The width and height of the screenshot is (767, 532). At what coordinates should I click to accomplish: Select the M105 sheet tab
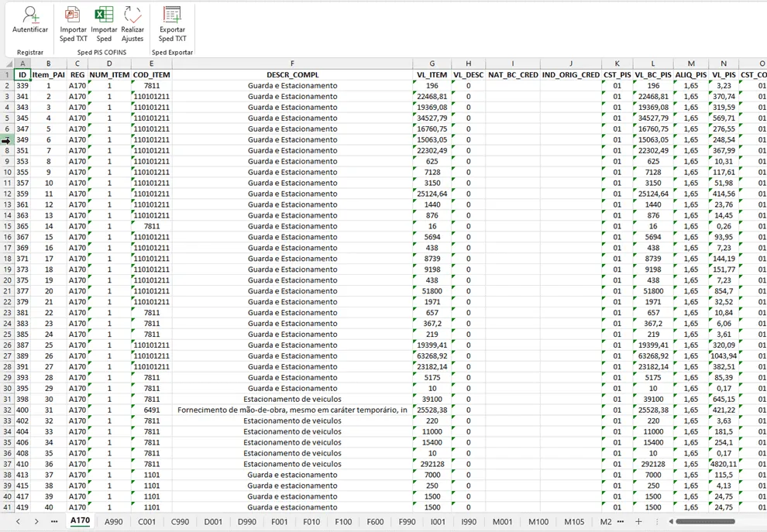[574, 522]
